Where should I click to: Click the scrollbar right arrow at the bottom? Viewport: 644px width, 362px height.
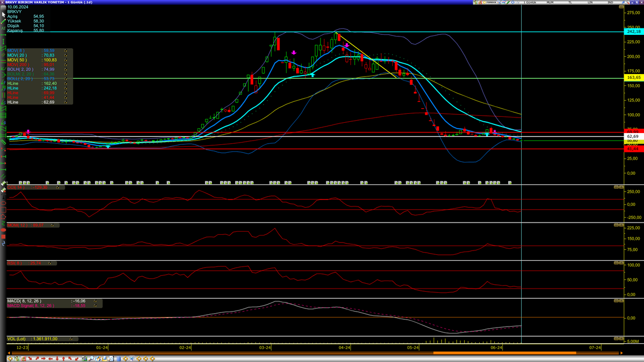621,353
